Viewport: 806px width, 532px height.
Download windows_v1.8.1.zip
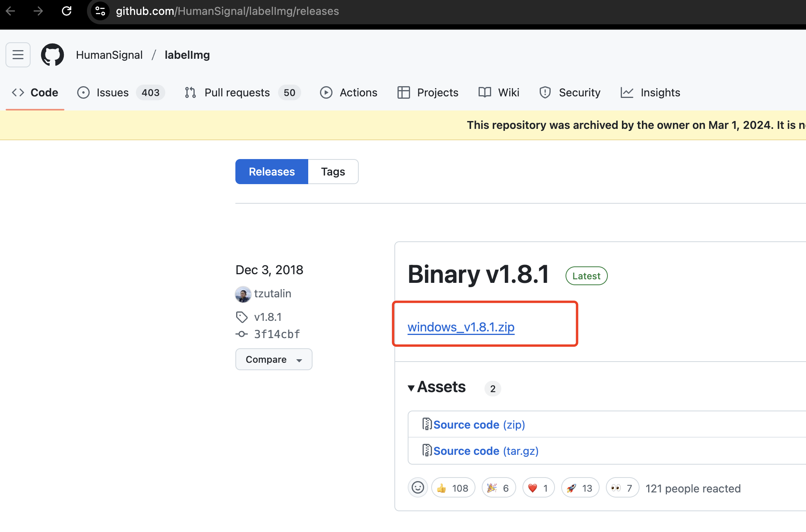[461, 327]
